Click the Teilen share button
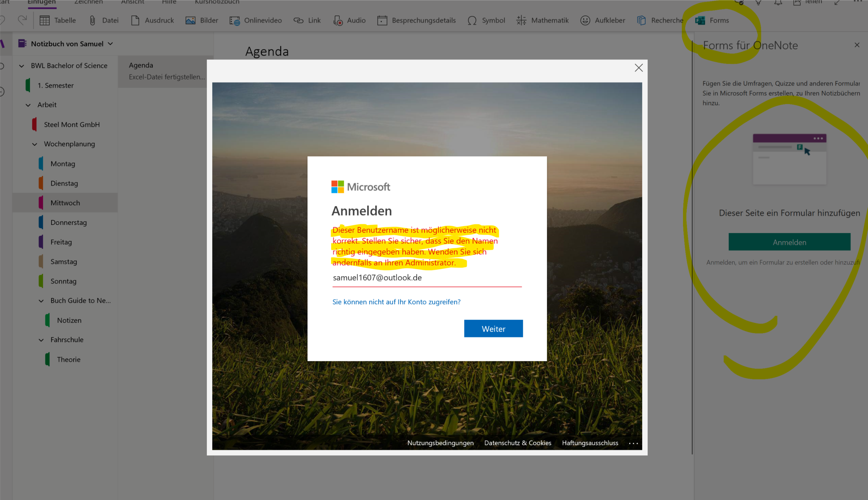 coord(808,2)
